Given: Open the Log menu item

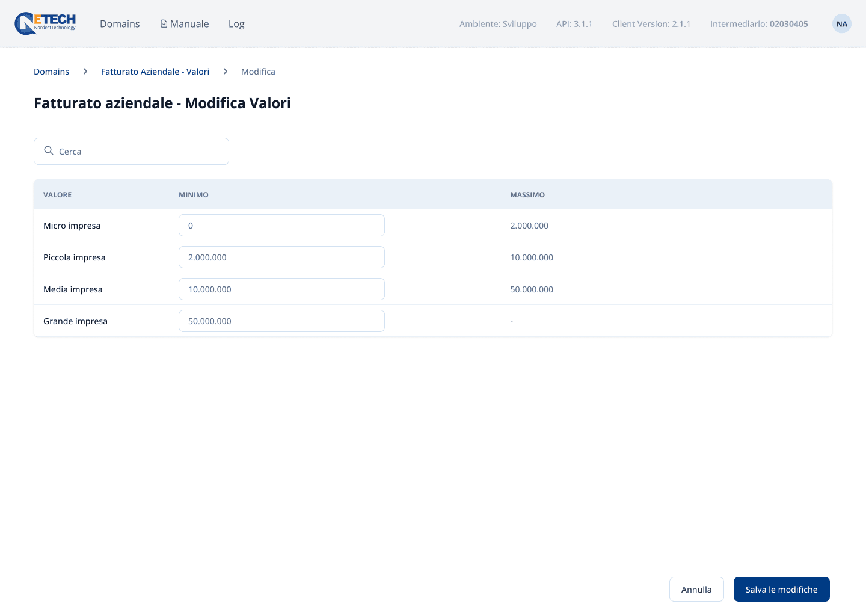Looking at the screenshot, I should pos(236,24).
